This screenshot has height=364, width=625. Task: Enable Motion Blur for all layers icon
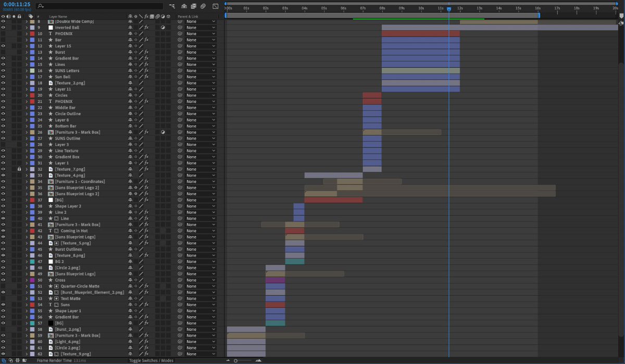click(x=203, y=6)
